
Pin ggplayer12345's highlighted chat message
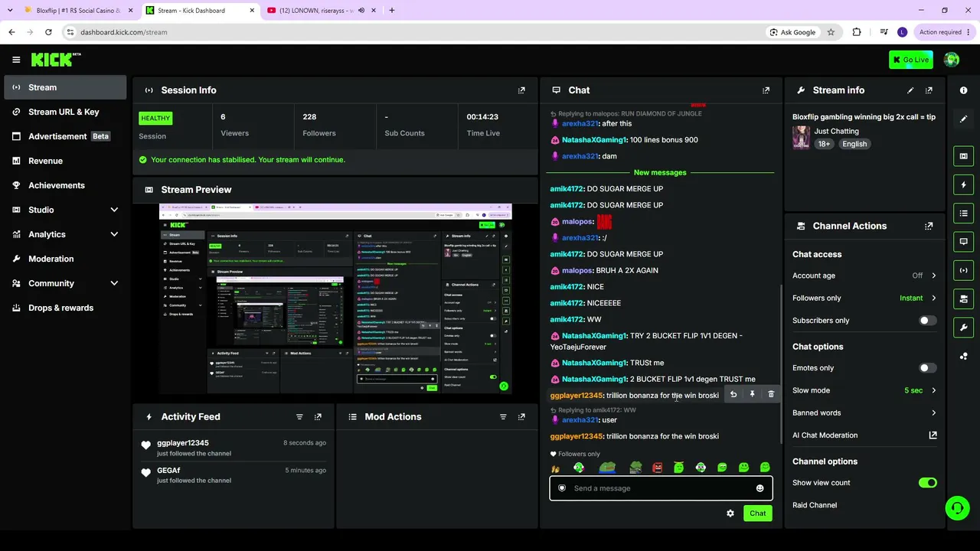click(x=752, y=394)
